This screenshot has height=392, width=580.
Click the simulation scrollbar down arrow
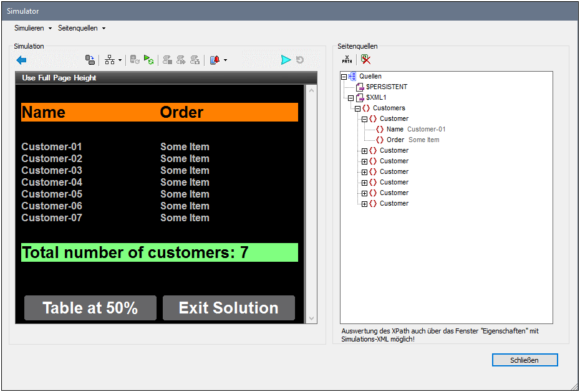[312, 318]
